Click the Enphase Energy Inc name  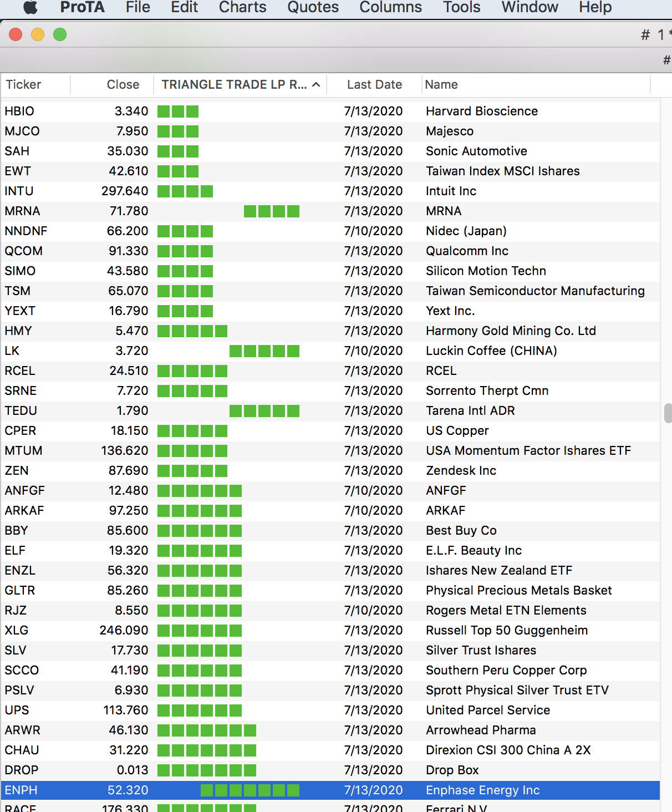[x=483, y=790]
